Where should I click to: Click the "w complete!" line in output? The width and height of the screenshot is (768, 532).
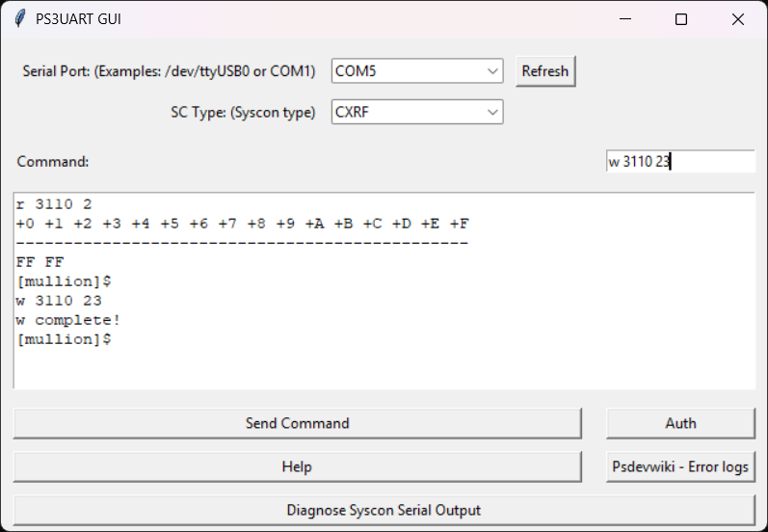point(68,320)
